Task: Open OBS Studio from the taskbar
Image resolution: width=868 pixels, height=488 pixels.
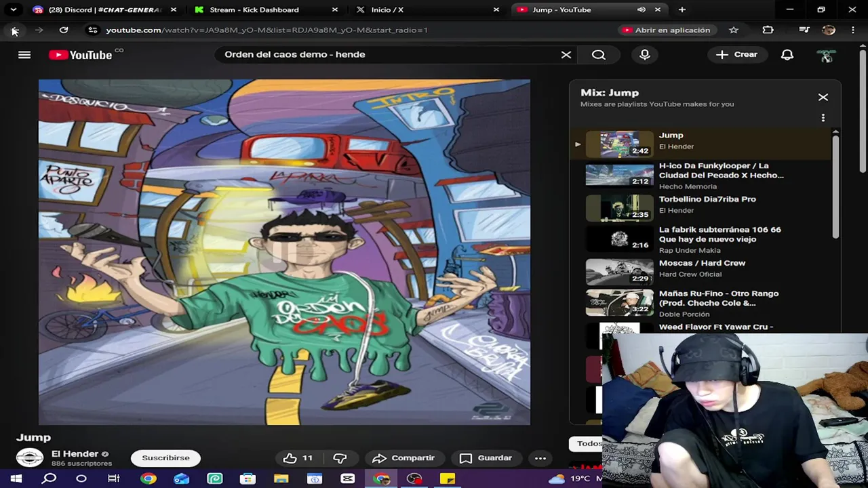Action: tap(414, 479)
